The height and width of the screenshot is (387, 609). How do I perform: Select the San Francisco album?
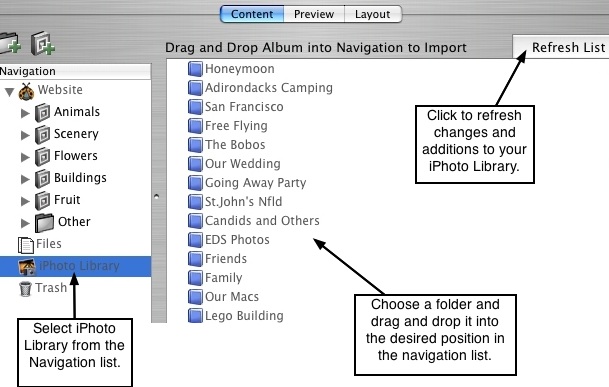pos(244,107)
